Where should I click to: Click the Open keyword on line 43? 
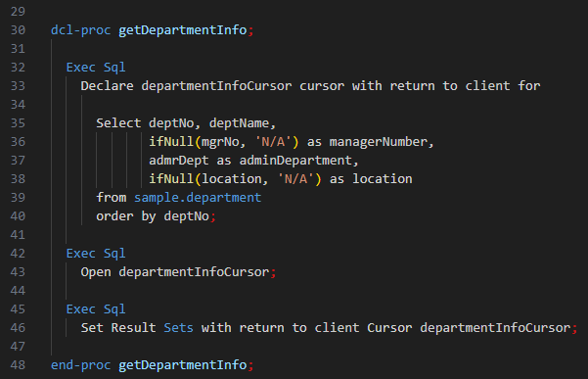(96, 272)
